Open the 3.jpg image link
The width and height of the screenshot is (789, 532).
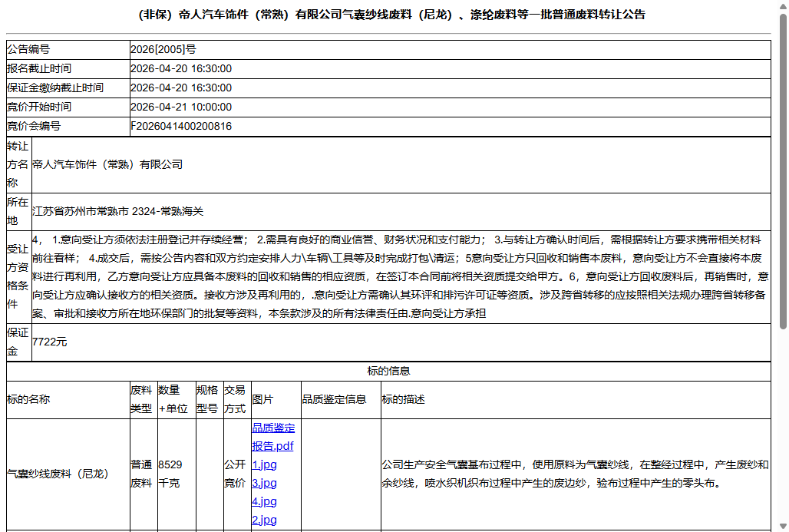(x=264, y=483)
